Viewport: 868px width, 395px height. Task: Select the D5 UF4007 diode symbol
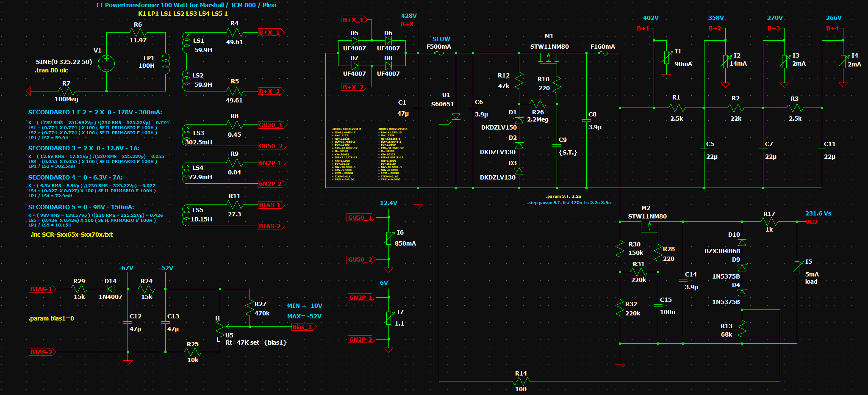coord(355,41)
